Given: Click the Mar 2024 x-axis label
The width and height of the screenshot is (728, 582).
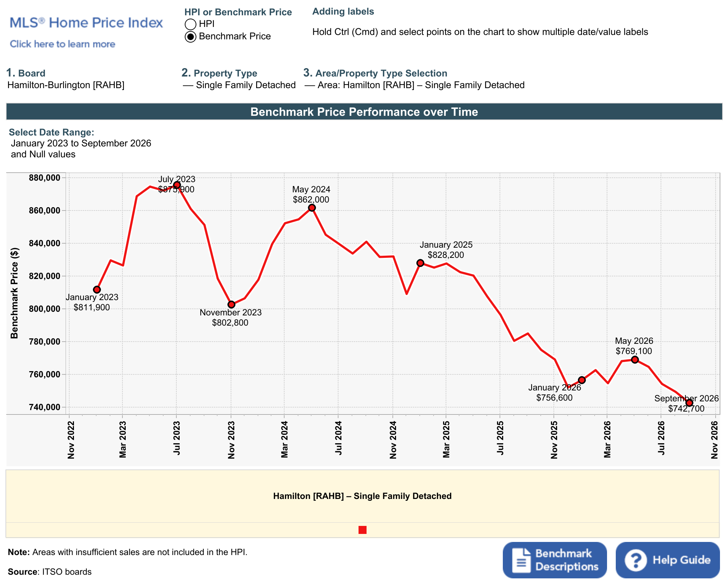Looking at the screenshot, I should tap(285, 439).
